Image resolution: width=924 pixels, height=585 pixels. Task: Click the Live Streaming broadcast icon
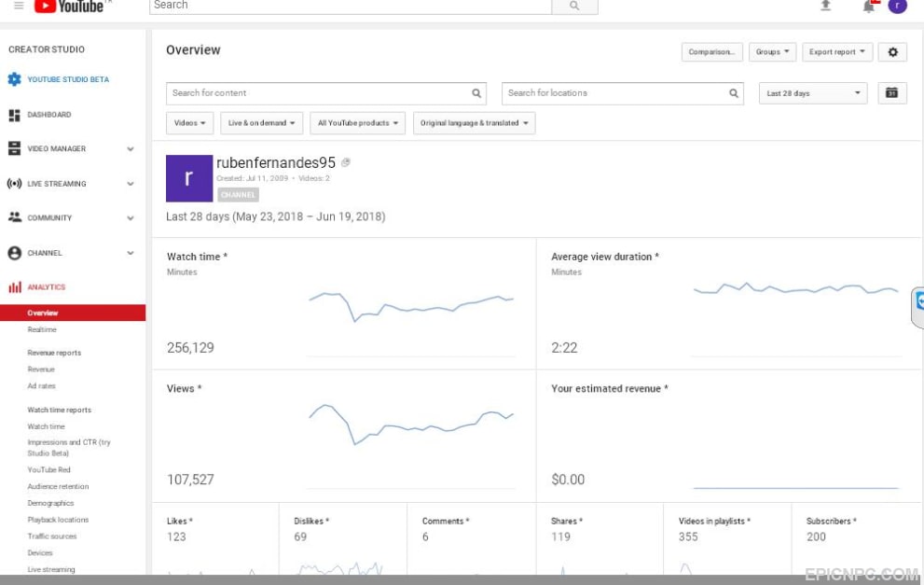point(14,184)
